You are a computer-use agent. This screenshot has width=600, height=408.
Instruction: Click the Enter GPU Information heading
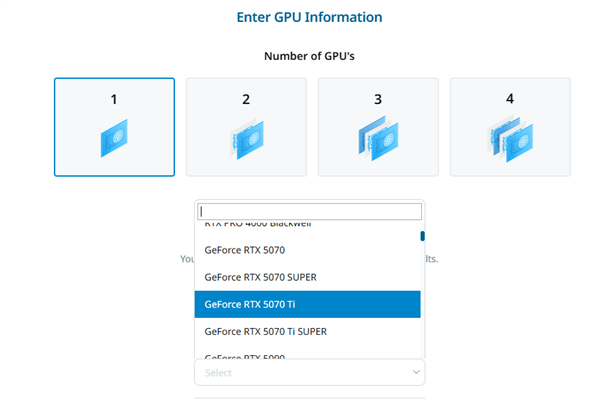(x=309, y=17)
